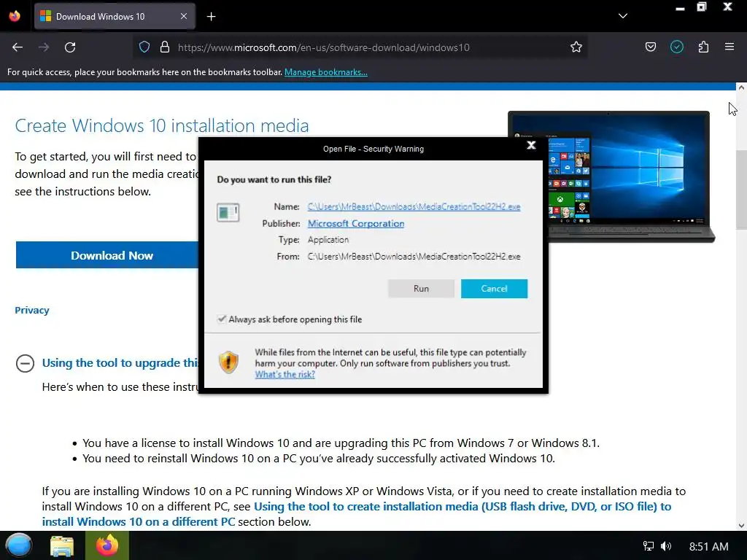Click the vertical scrollbar thumb
747x560 pixels.
(741, 190)
